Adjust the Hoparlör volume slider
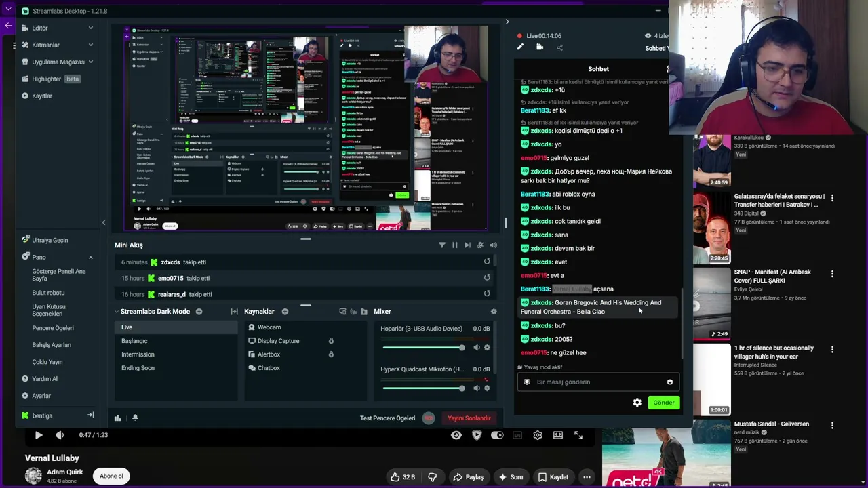The image size is (868, 488). [x=424, y=348]
